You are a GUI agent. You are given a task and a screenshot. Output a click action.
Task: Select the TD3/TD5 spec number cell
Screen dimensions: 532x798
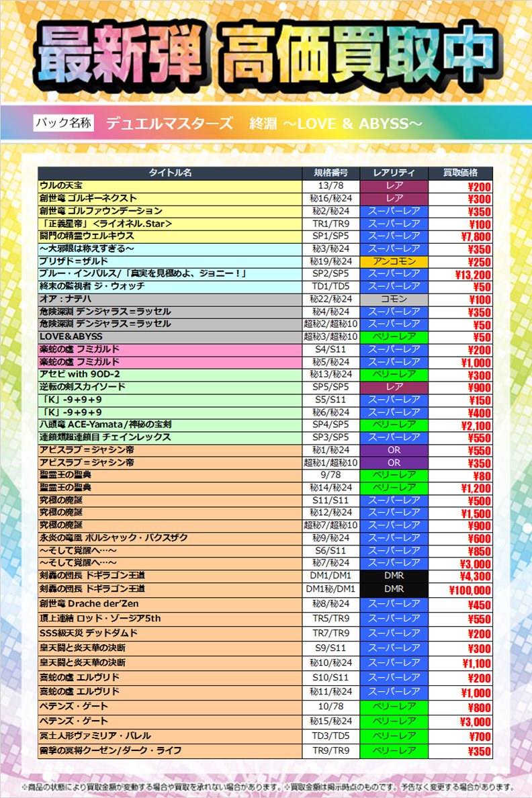331,736
